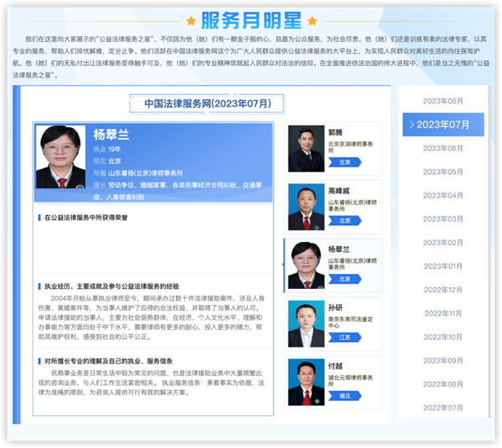
Task: Click the 北京 tag on 高峰威's card
Action: 345,221
